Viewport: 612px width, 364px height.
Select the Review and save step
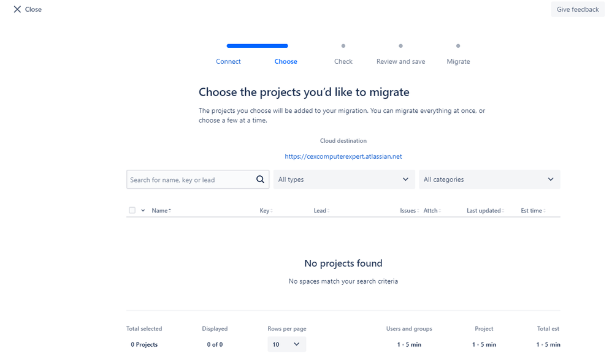(x=400, y=61)
